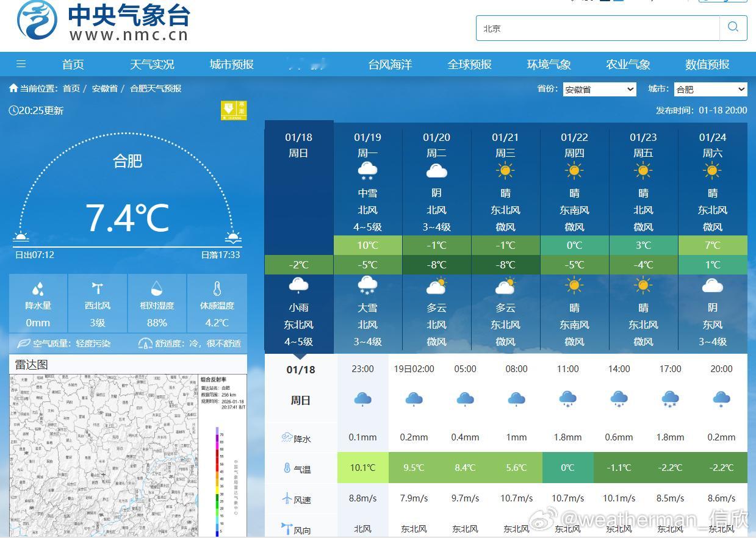The width and height of the screenshot is (756, 538).
Task: Select the 数值预报 menu item
Action: tap(707, 64)
